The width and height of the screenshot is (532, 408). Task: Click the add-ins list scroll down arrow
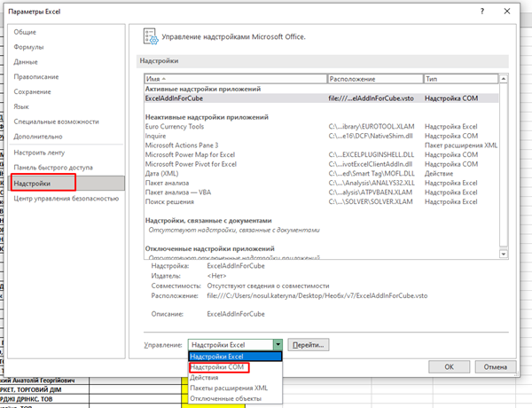(504, 254)
